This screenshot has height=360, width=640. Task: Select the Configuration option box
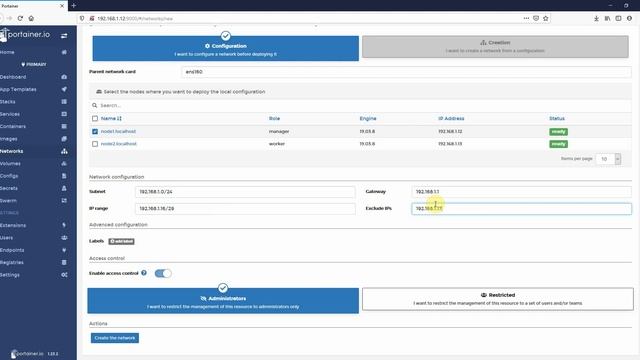tap(226, 49)
